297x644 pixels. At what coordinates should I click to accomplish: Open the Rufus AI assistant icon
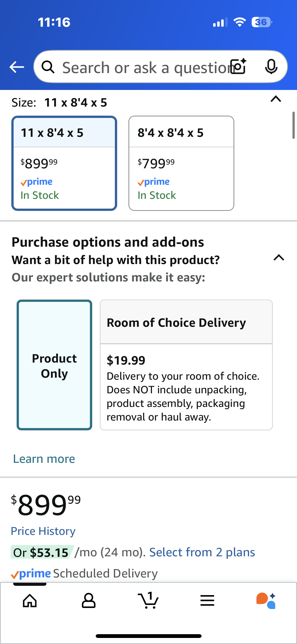[x=266, y=601]
